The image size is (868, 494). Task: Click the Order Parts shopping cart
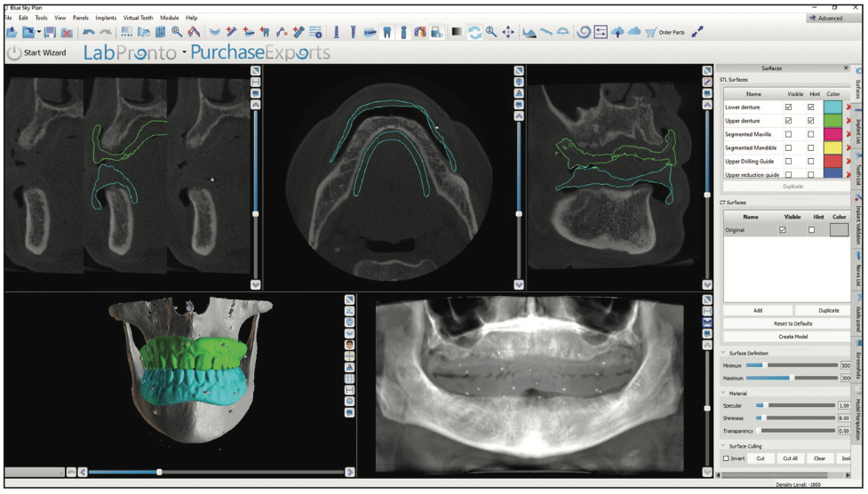point(665,32)
